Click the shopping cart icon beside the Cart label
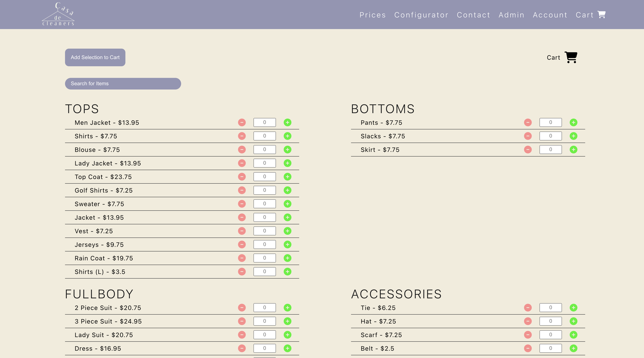 coord(571,58)
